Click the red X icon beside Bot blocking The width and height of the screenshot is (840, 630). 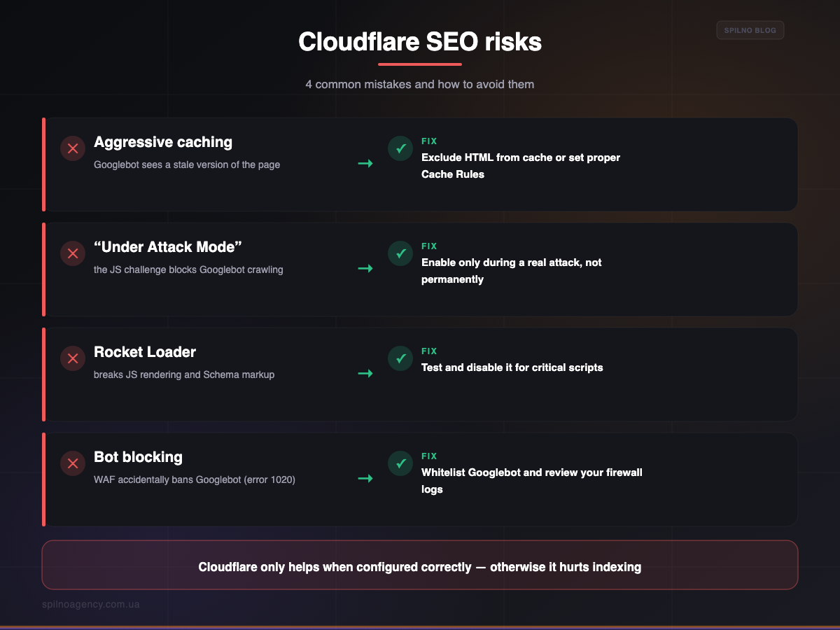(73, 463)
